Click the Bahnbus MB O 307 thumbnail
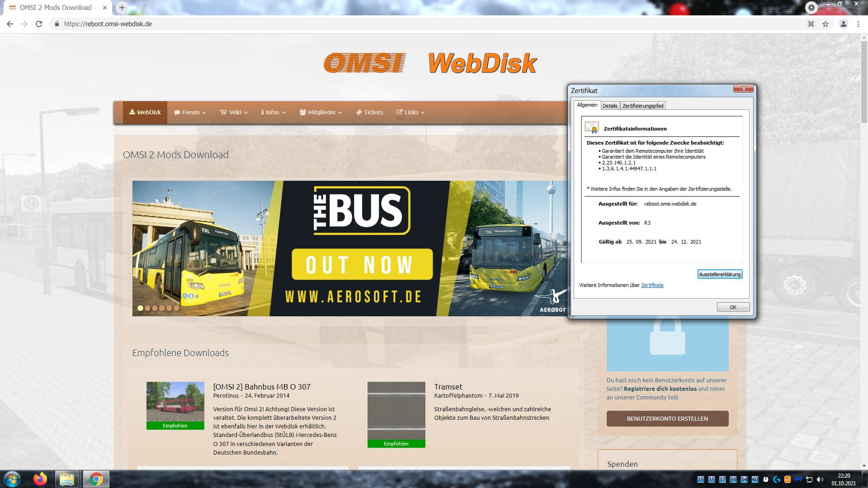This screenshot has width=868, height=488. (175, 402)
